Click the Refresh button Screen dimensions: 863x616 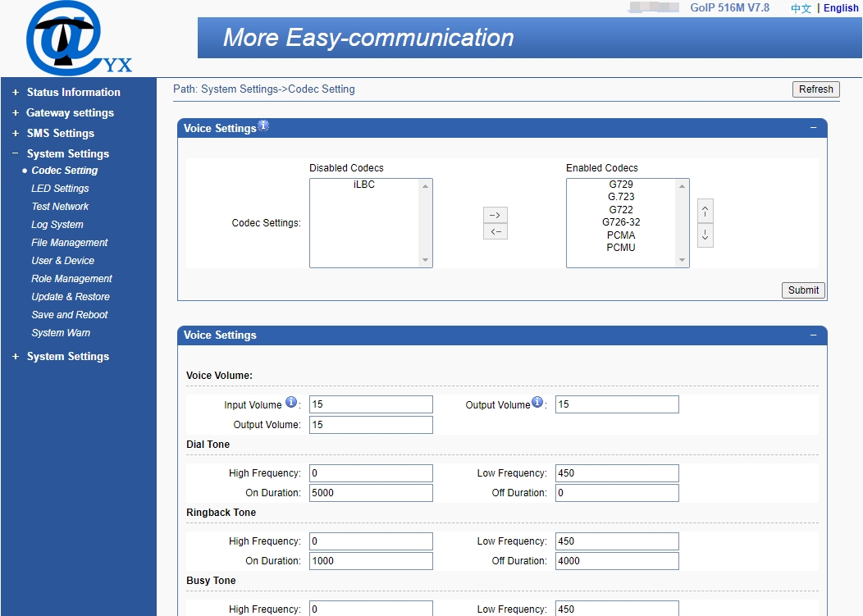tap(815, 89)
